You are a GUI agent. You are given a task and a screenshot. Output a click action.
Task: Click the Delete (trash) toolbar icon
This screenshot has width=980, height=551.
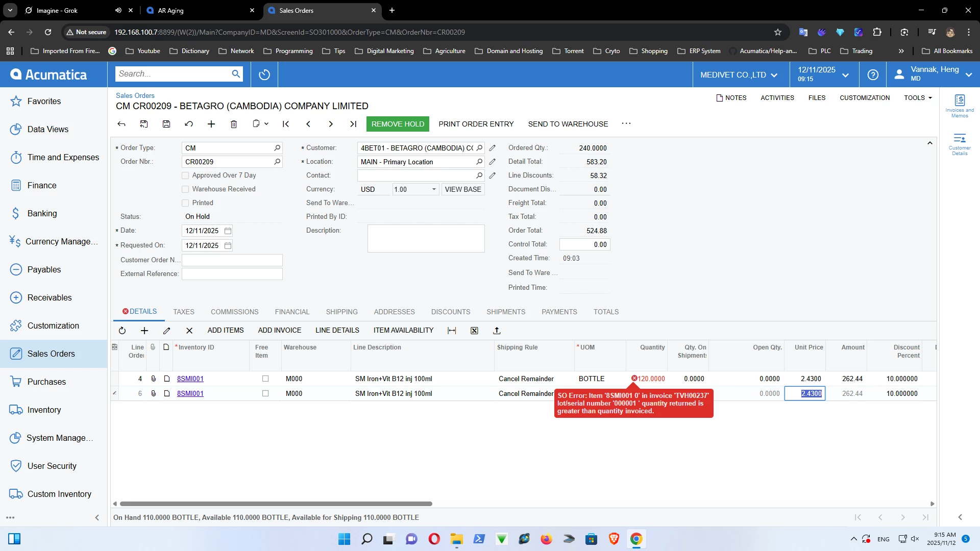coord(234,124)
